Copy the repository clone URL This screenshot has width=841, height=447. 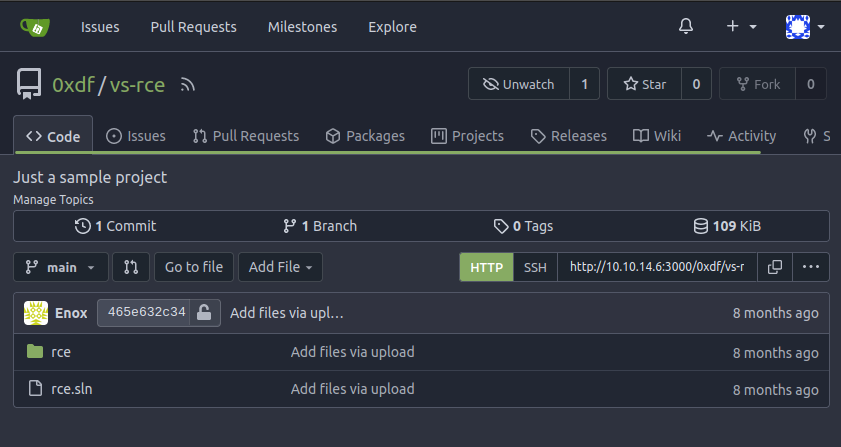pyautogui.click(x=774, y=267)
